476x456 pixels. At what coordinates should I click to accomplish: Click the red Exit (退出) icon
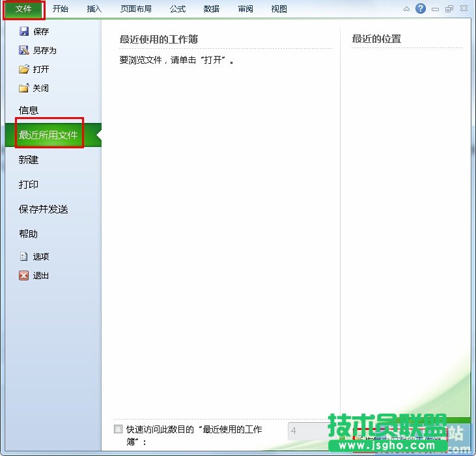24,275
